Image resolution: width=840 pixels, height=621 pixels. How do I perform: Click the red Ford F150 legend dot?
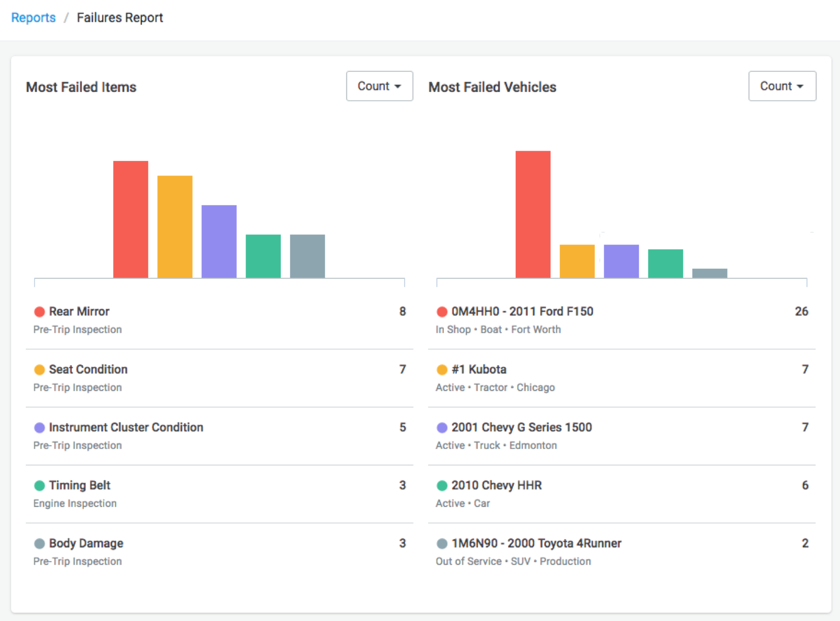click(x=442, y=312)
